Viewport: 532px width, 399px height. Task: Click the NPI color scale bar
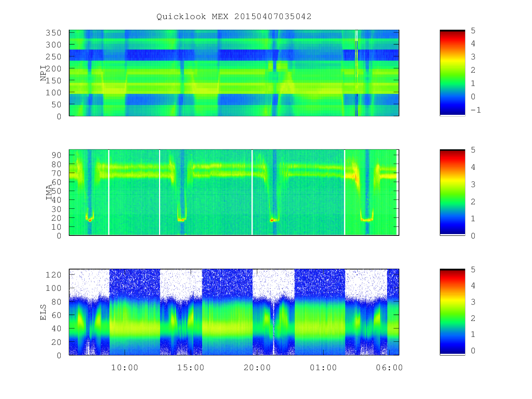[x=452, y=73]
